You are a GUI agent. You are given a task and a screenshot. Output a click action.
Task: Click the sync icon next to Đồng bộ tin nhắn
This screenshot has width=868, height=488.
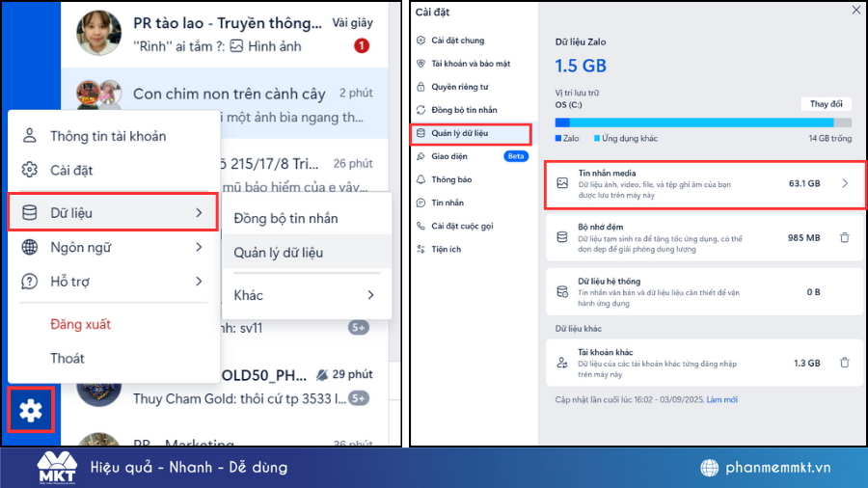tap(420, 110)
